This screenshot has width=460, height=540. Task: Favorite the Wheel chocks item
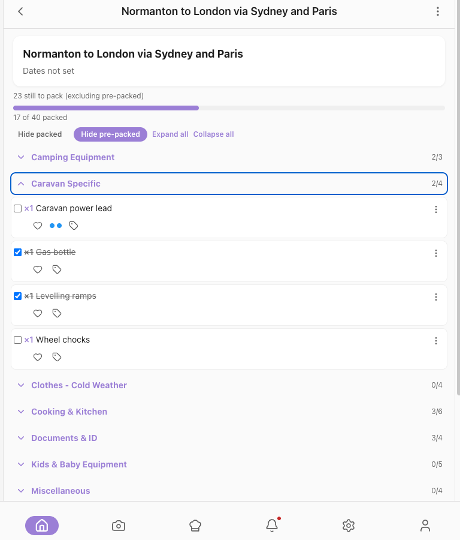[x=38, y=357]
